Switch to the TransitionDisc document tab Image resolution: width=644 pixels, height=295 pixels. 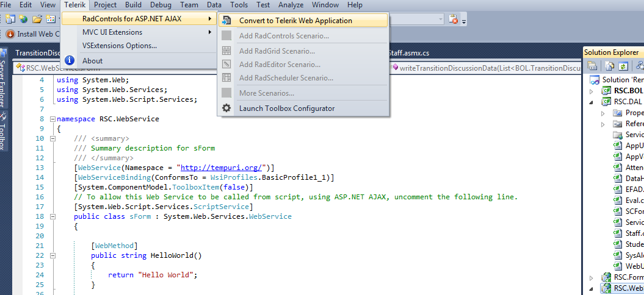click(x=37, y=53)
